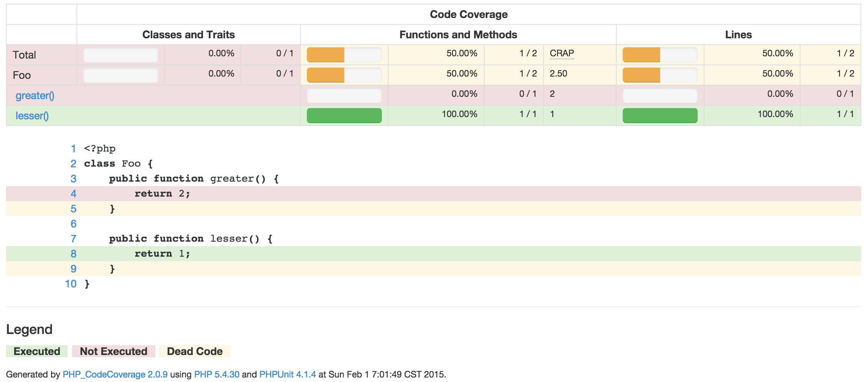Click the 'class Foo {' code line
Image resolution: width=868 pixels, height=382 pixels.
click(x=434, y=164)
